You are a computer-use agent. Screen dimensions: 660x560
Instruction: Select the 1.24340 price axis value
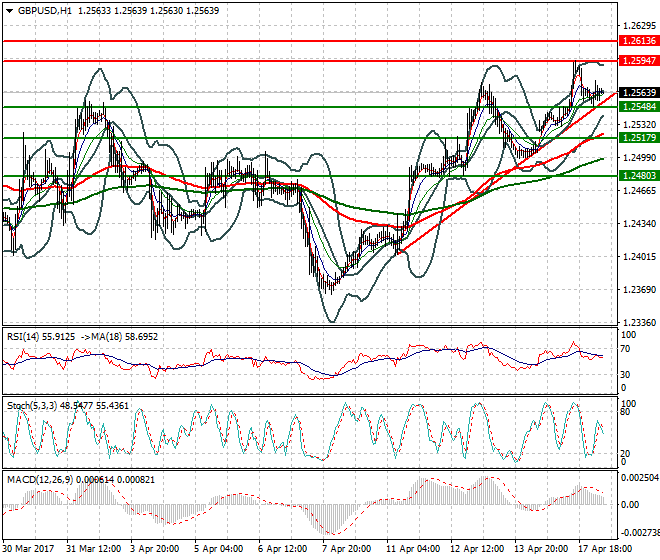tap(639, 224)
